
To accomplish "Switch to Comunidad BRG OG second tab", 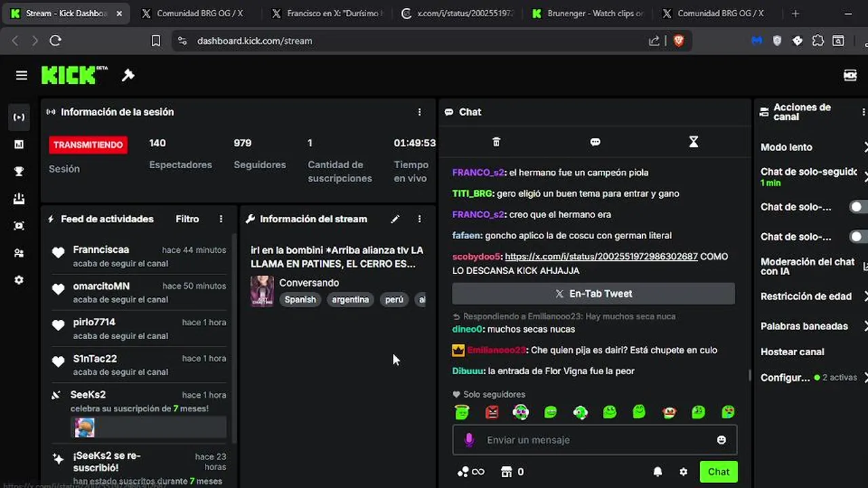I will point(195,14).
